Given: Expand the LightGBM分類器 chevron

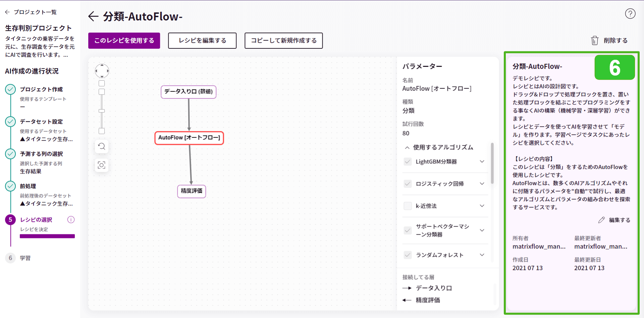Looking at the screenshot, I should click(482, 162).
